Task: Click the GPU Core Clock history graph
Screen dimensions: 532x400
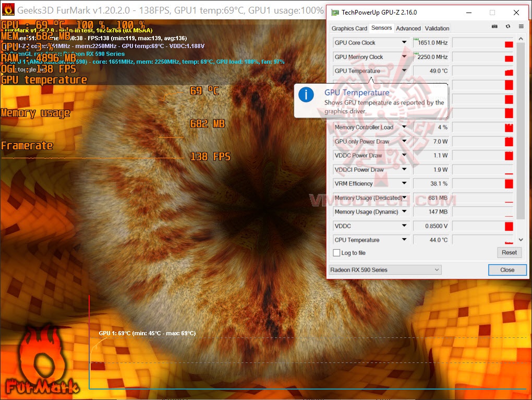Action: 483,43
